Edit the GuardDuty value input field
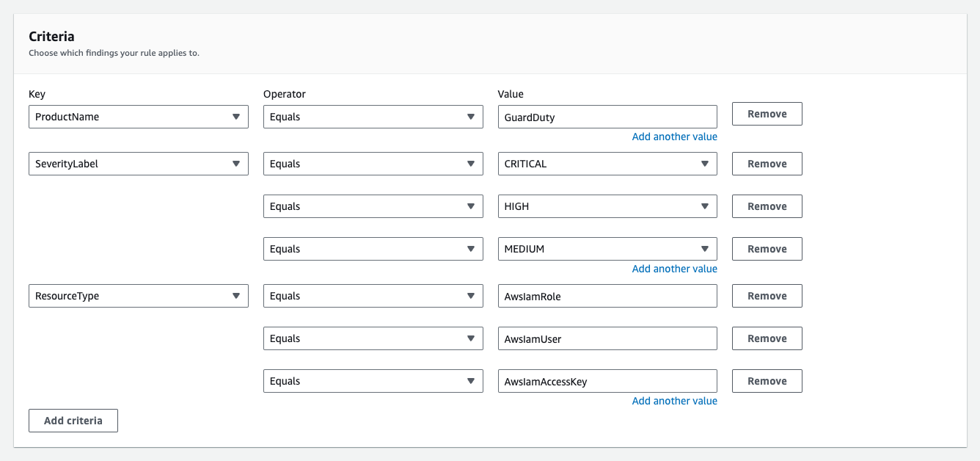 click(607, 116)
